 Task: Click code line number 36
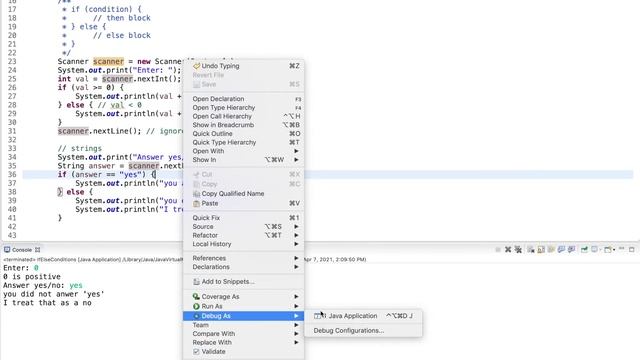click(x=12, y=175)
